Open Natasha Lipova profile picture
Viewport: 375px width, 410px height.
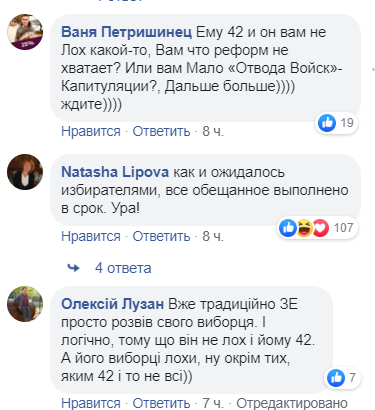(25, 172)
